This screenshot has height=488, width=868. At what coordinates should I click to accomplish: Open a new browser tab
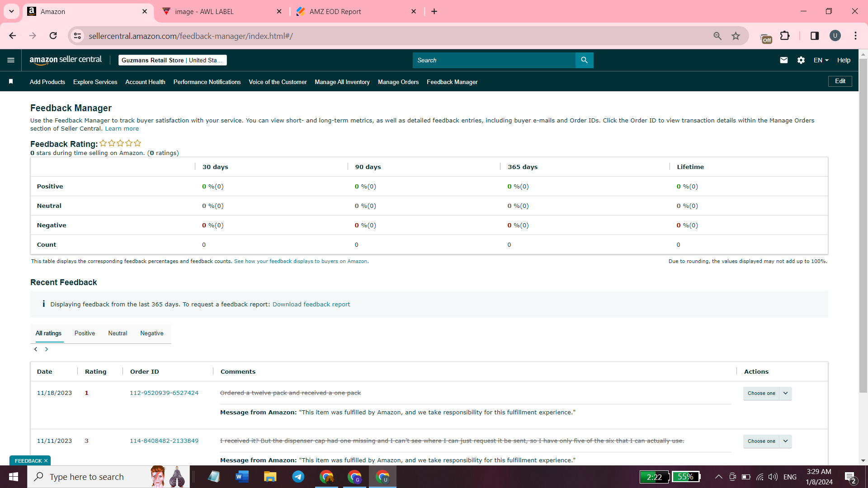pos(434,11)
